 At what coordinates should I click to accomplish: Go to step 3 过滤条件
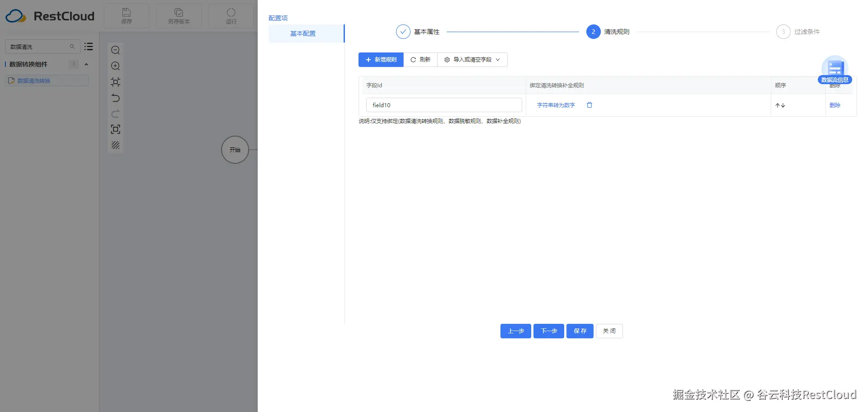(x=798, y=32)
